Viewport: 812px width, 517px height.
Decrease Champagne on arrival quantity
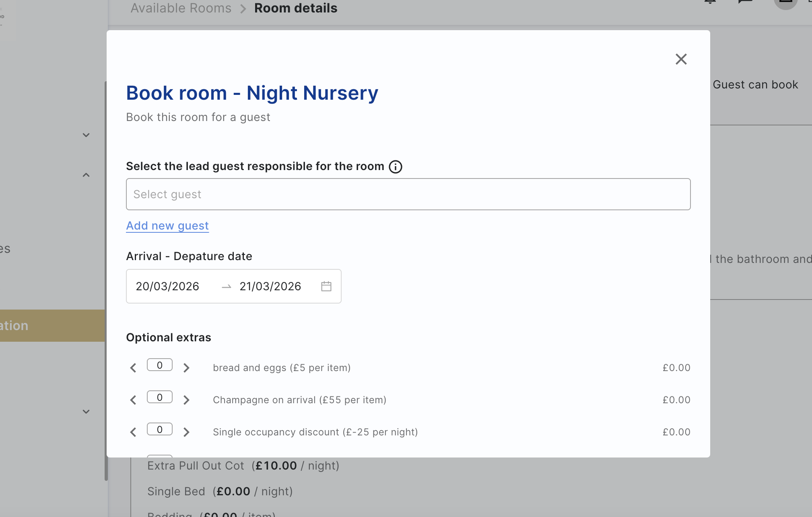point(133,400)
